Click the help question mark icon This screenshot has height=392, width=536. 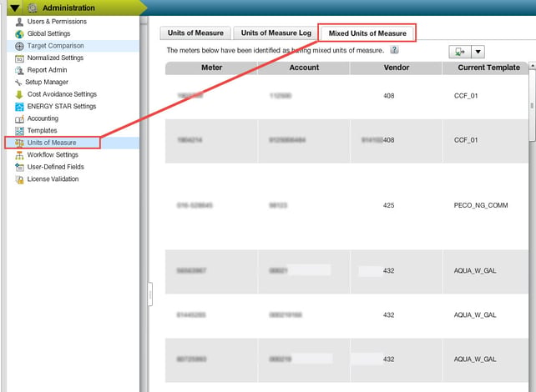pyautogui.click(x=394, y=50)
